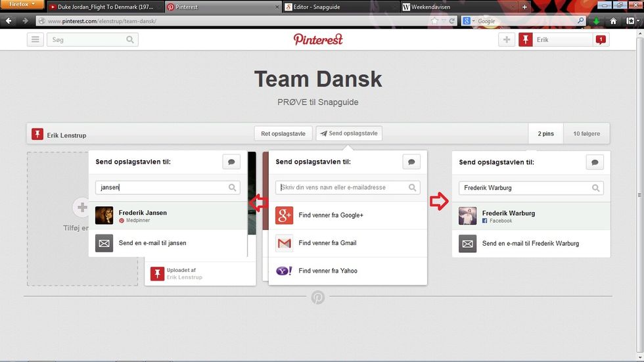This screenshot has width=644, height=362.
Task: Switch to the Weekendavisen tab
Action: coord(459,7)
